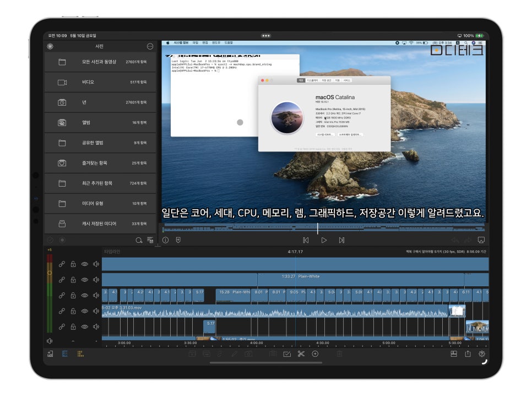Open the 년 library category
Screen dimensions: 532x398
coord(100,102)
